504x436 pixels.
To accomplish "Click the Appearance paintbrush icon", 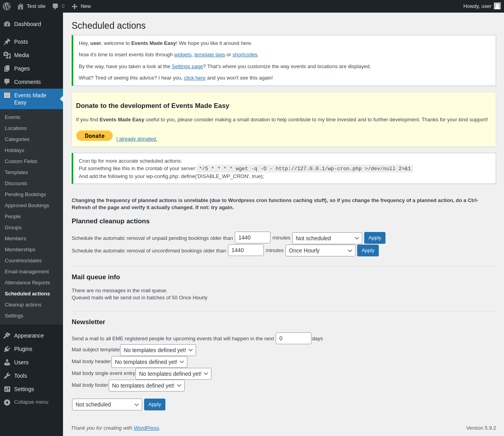I will [x=7, y=336].
